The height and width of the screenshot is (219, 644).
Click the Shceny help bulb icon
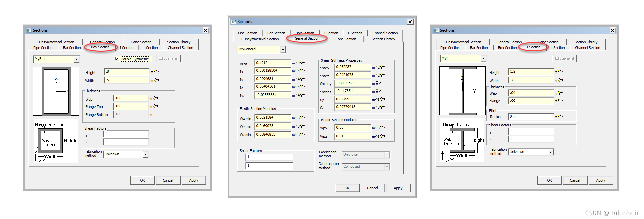tap(378, 83)
